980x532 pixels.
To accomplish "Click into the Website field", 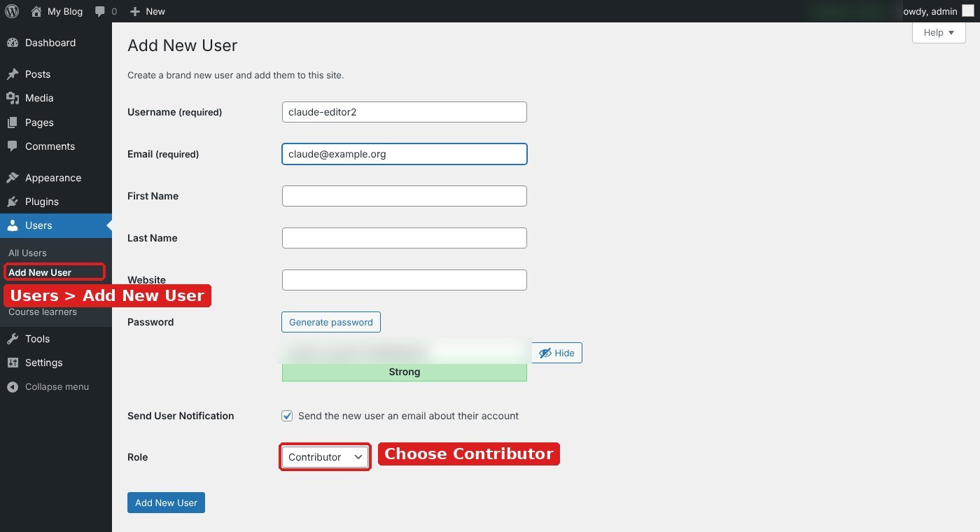I will [x=405, y=280].
